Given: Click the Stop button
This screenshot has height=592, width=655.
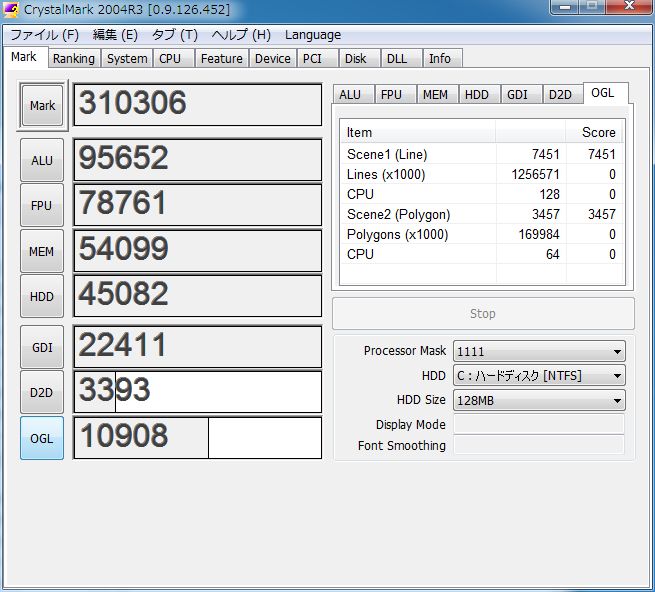Looking at the screenshot, I should 483,313.
